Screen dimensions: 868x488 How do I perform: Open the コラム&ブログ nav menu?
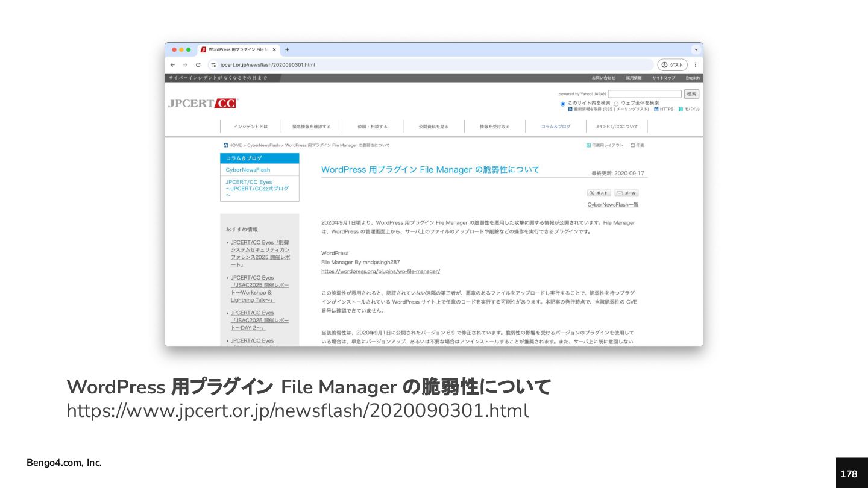[555, 127]
